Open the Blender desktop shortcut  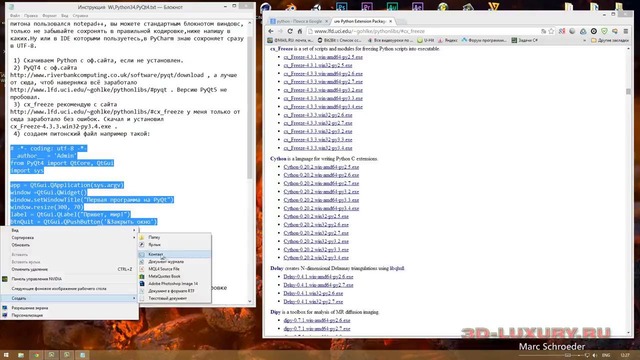291,6
